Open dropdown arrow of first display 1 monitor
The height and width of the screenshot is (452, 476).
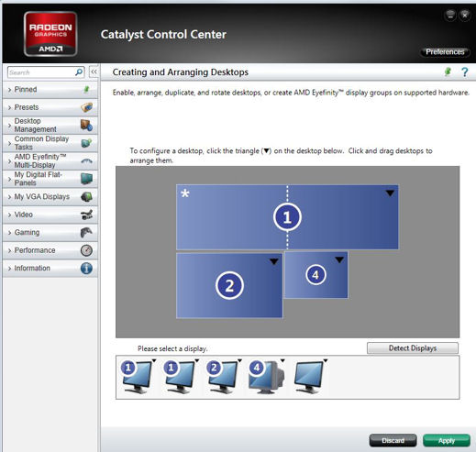pos(154,361)
